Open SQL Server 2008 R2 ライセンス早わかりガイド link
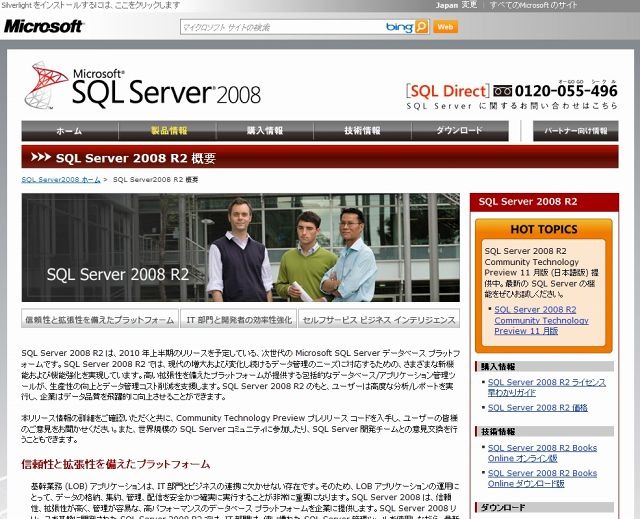Viewport: 640px width, 519px height. 547,388
